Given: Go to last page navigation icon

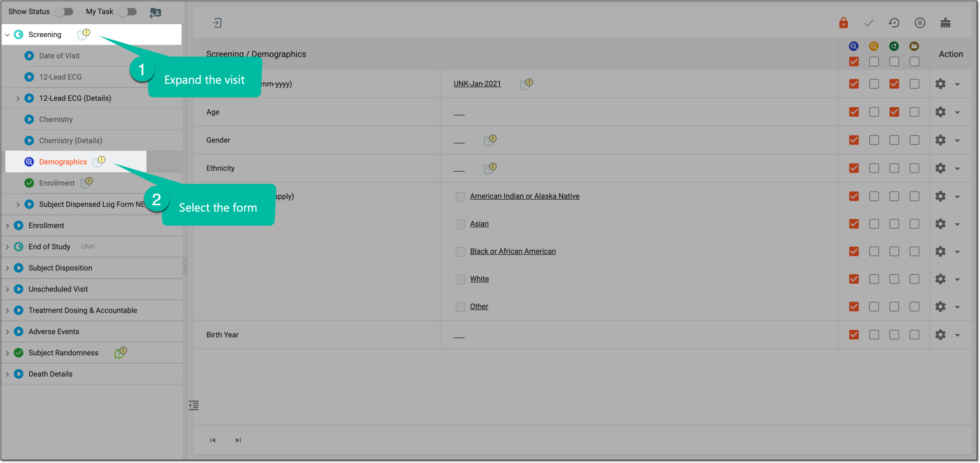Looking at the screenshot, I should (x=238, y=440).
